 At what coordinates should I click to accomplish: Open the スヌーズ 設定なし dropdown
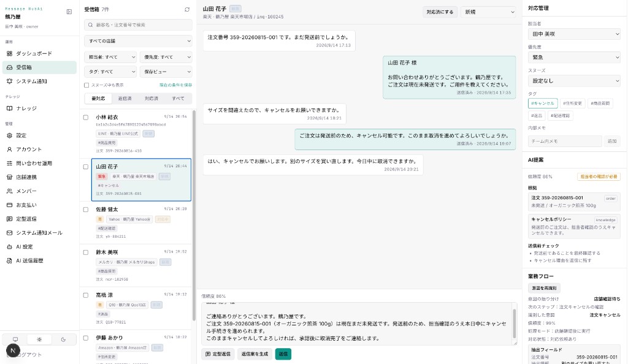tap(574, 81)
